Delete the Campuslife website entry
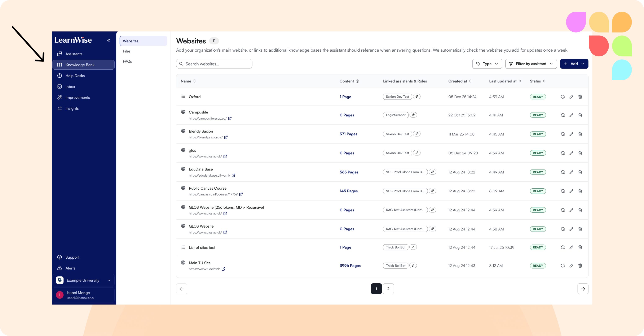The width and height of the screenshot is (644, 336). pyautogui.click(x=580, y=115)
